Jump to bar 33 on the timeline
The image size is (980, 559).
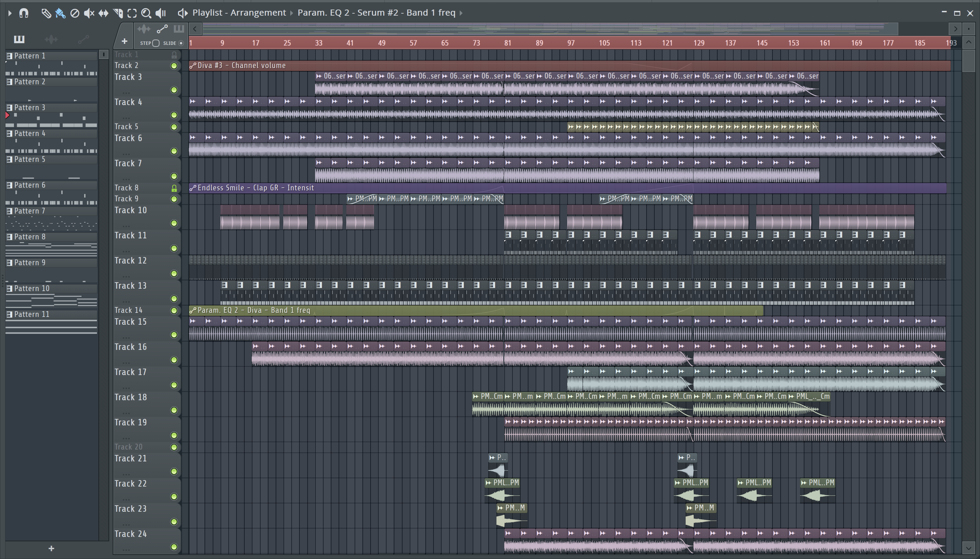[318, 43]
